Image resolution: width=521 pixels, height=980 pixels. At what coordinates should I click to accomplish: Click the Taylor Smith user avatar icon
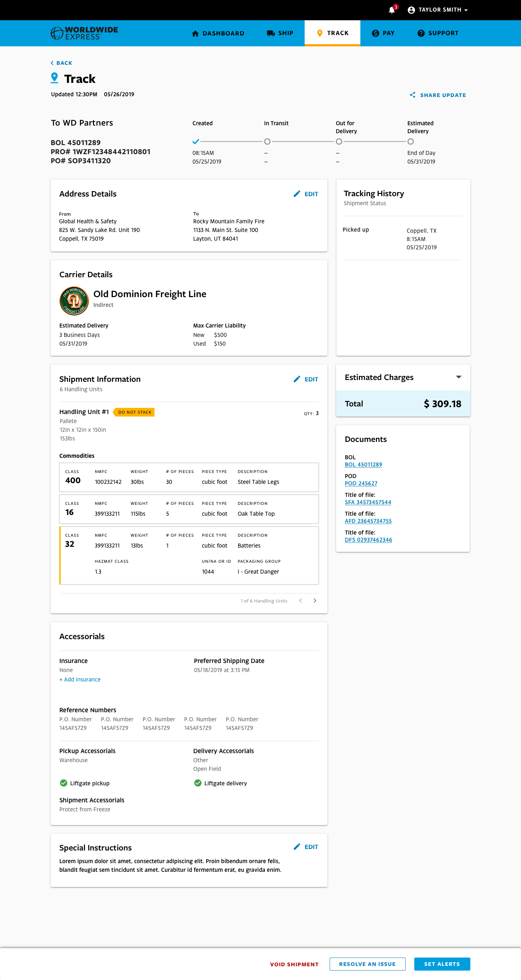pos(411,10)
